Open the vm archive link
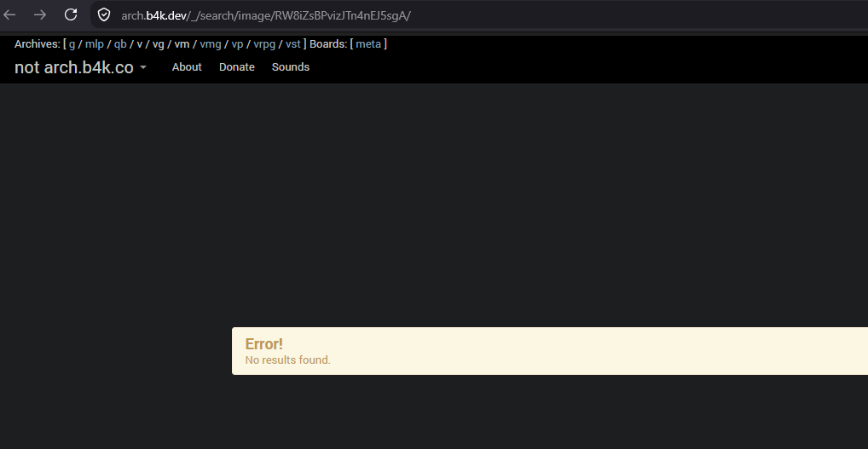868x449 pixels. 182,44
